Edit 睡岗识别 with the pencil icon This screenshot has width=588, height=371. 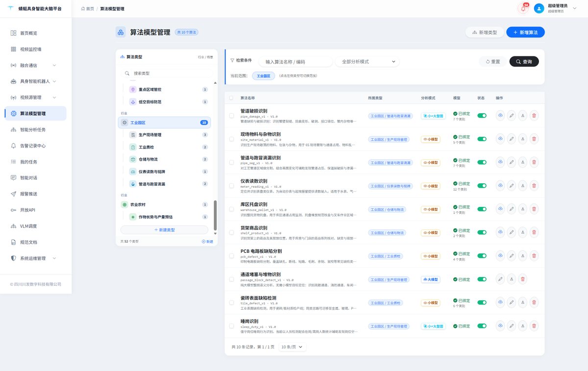(512, 326)
